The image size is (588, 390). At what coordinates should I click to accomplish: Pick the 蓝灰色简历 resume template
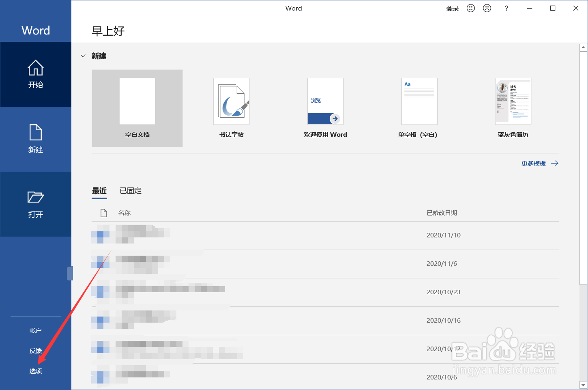coord(513,108)
